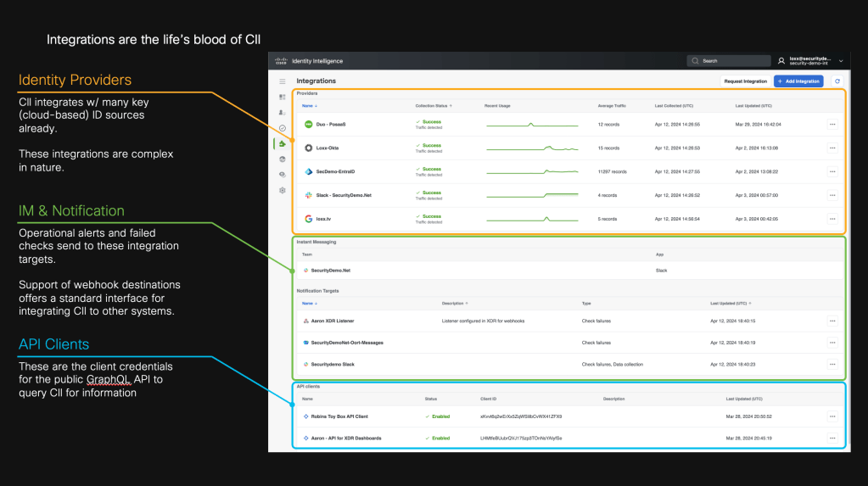Sort by the Collection Status column header

(x=434, y=106)
